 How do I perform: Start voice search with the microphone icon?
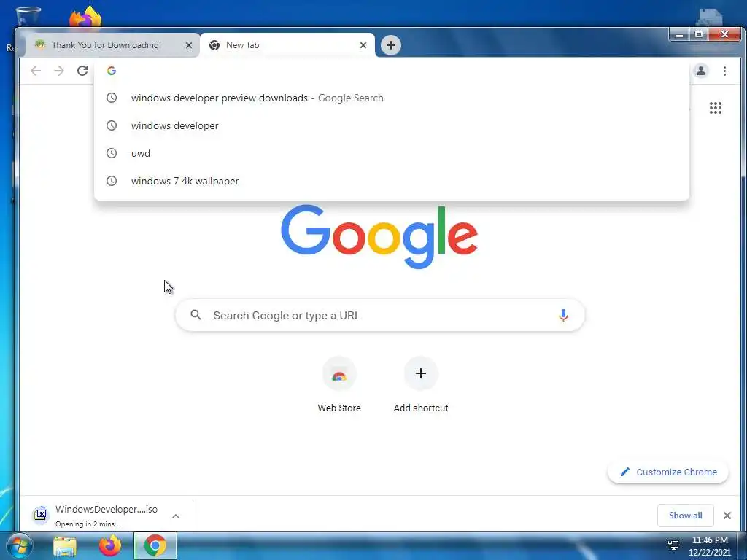pos(563,315)
